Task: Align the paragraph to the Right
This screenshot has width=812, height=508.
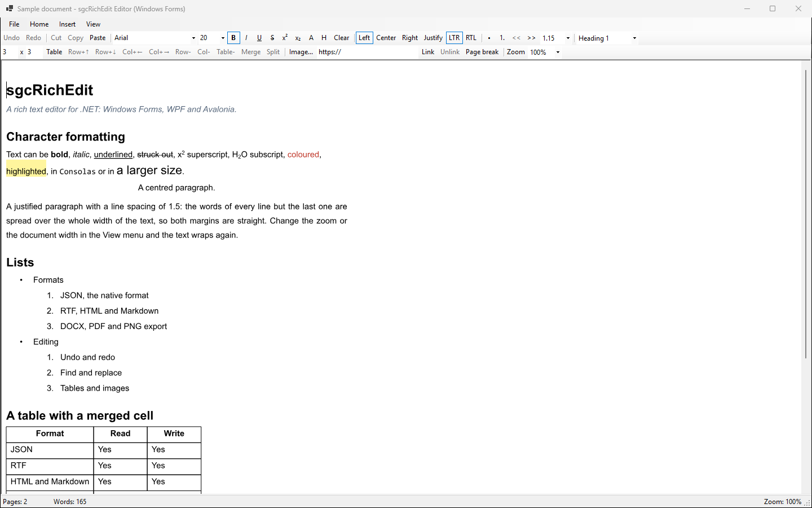Action: pos(410,38)
